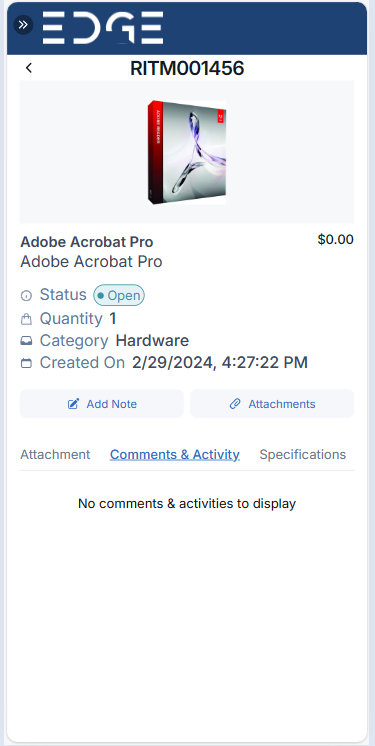
Task: Open the Attachments button
Action: click(x=272, y=404)
